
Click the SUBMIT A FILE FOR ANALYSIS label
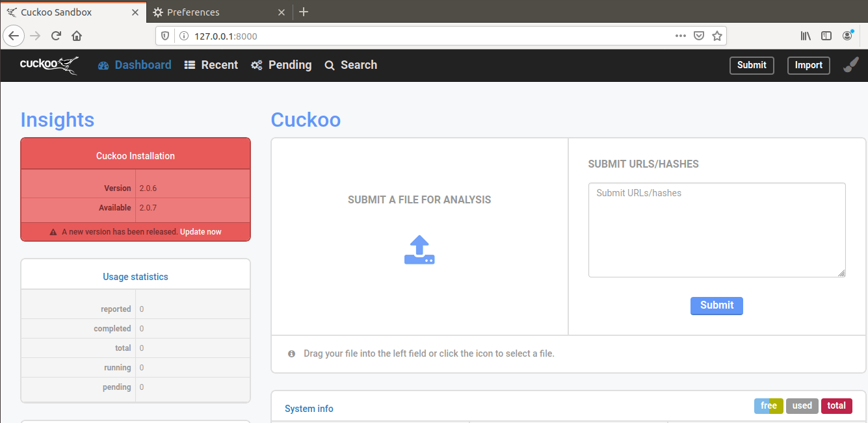click(419, 200)
